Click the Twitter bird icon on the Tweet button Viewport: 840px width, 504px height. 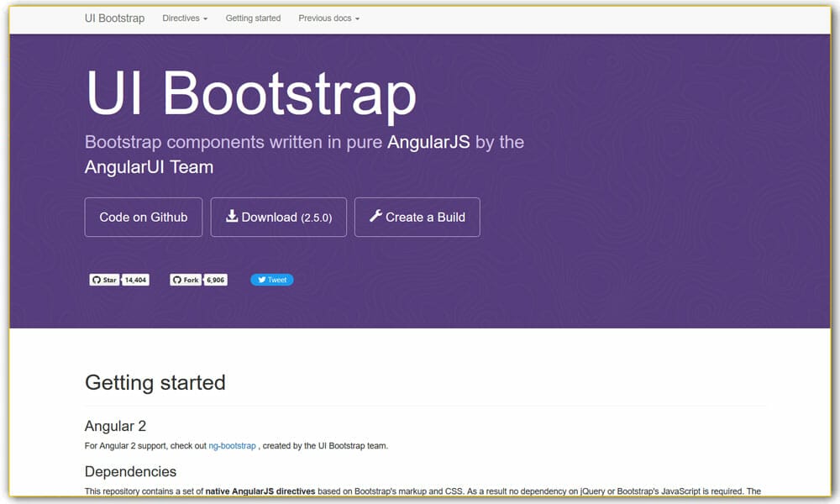click(261, 279)
